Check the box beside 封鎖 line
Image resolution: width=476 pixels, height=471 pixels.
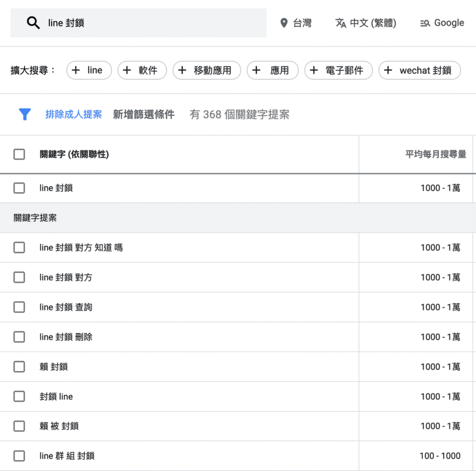[x=19, y=396]
